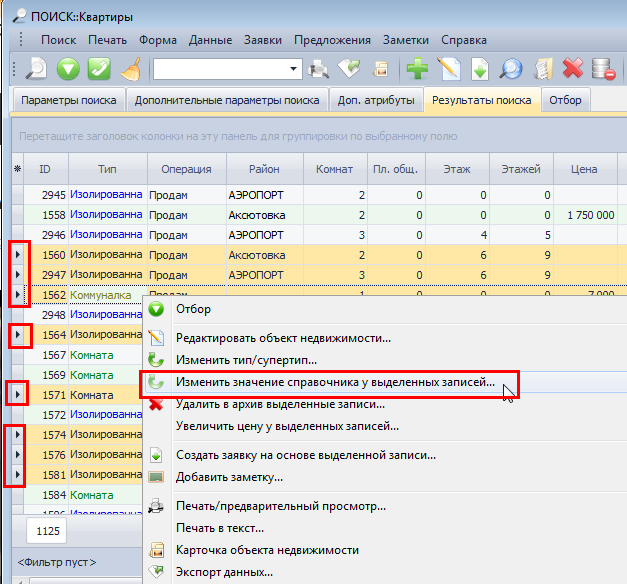Sort by the Цена column header
The image size is (627, 584).
point(585,169)
